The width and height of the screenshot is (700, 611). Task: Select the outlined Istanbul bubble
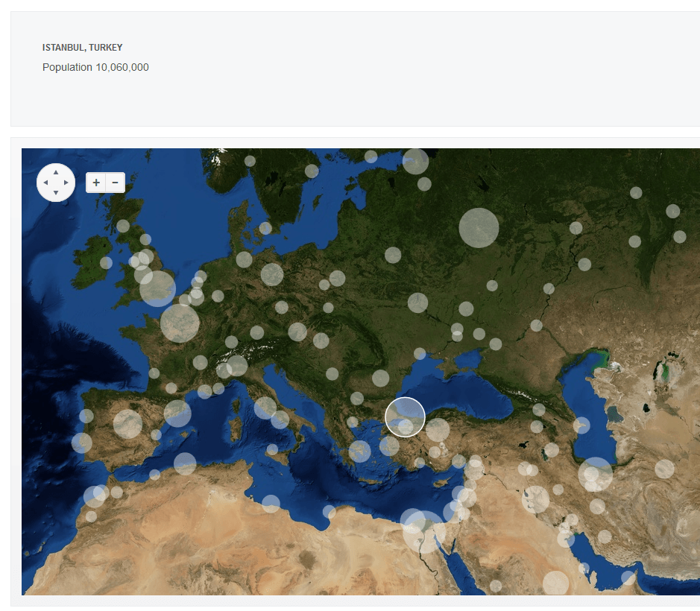405,417
